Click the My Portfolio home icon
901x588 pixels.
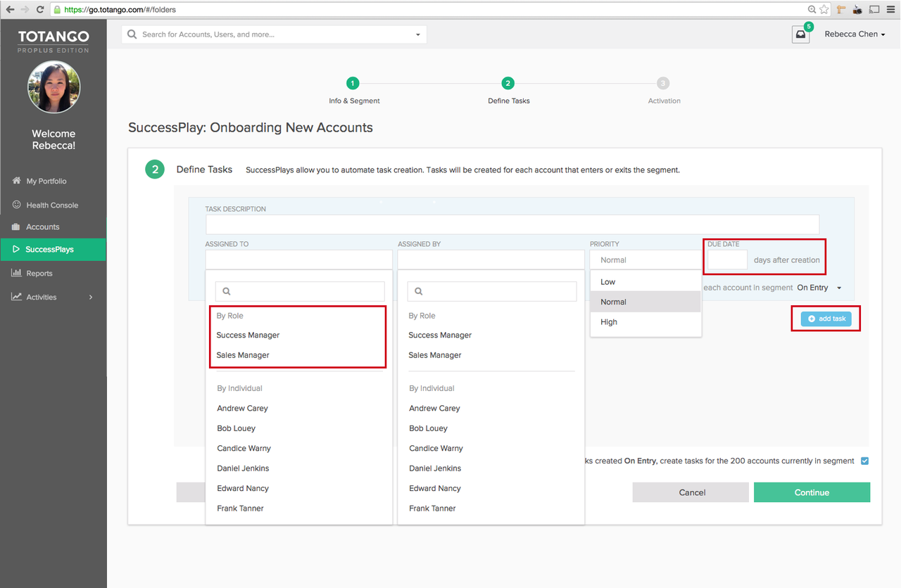17,181
